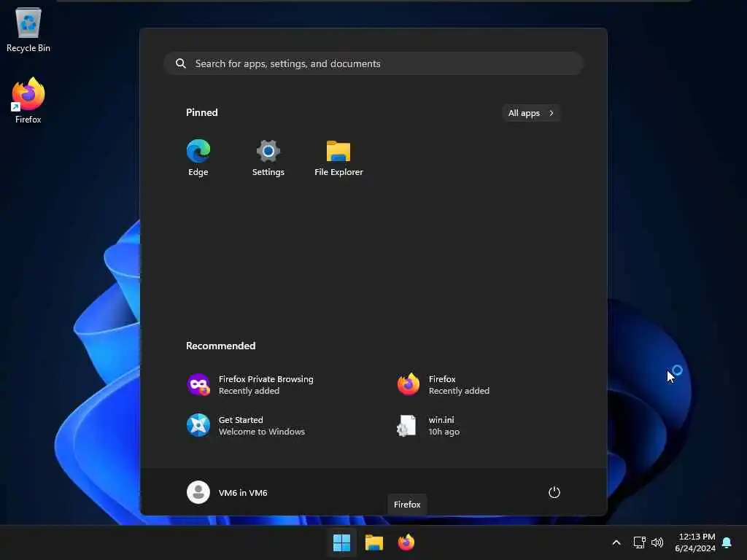
Task: Open the network status tray icon
Action: click(x=639, y=542)
